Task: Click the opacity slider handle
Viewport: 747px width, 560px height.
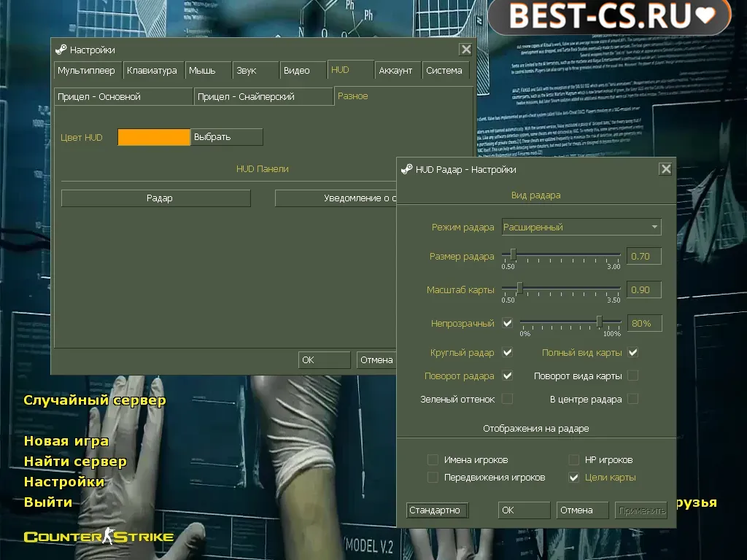Action: [600, 322]
